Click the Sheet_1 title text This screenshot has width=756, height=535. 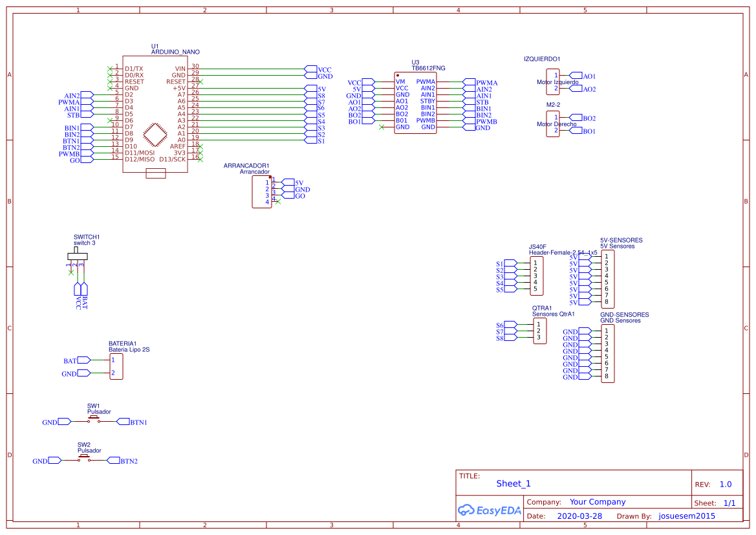pos(513,483)
